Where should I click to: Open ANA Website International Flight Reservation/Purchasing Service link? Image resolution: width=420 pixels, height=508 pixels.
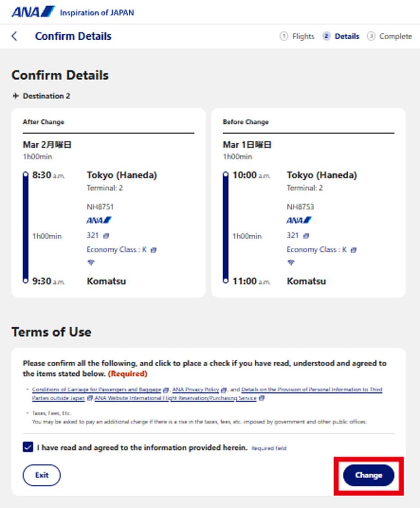(175, 398)
